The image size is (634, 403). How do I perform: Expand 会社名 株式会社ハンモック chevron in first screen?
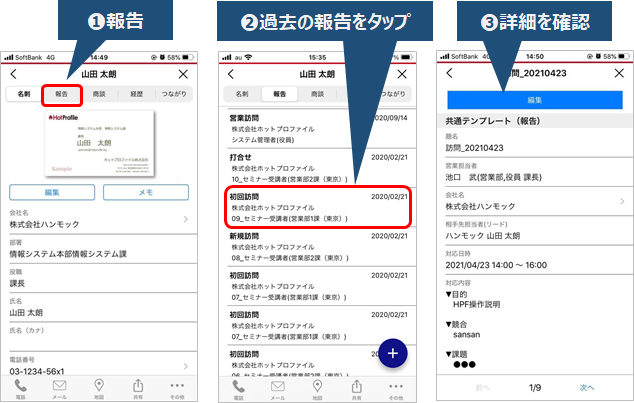186,219
